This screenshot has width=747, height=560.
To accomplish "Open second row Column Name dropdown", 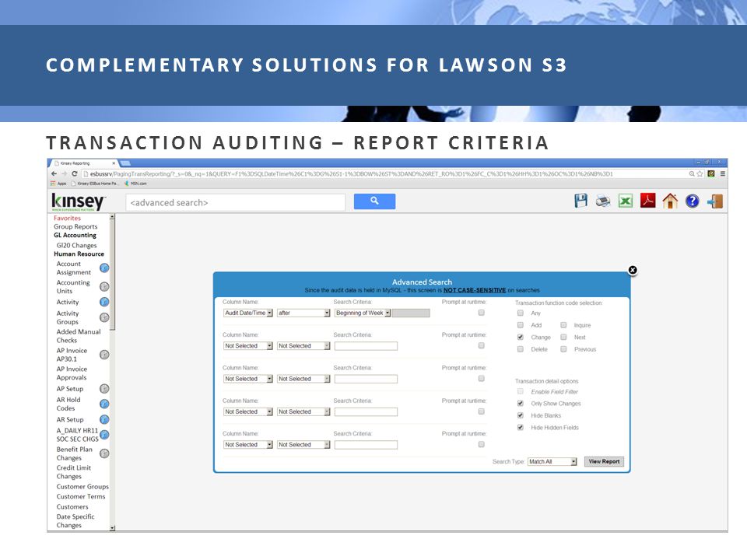I will point(248,345).
